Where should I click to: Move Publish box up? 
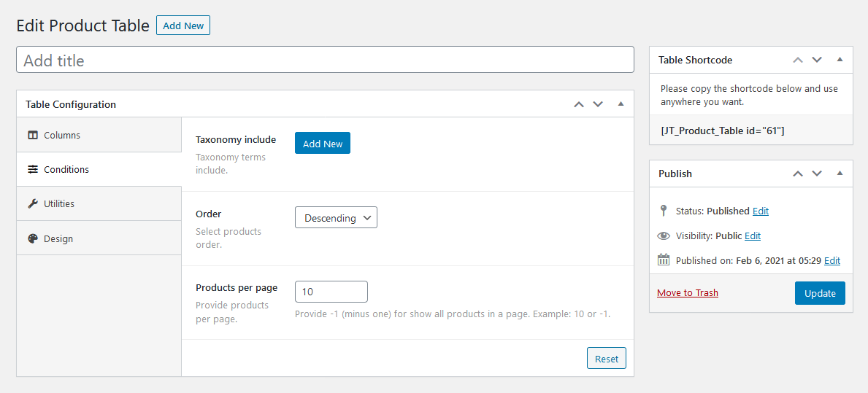(x=798, y=174)
